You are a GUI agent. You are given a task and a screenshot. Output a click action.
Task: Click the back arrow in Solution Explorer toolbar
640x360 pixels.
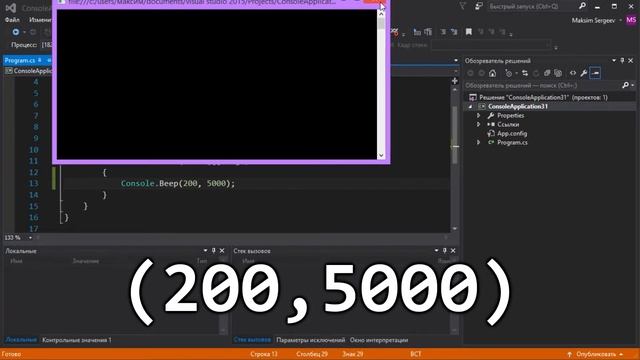pyautogui.click(x=470, y=73)
